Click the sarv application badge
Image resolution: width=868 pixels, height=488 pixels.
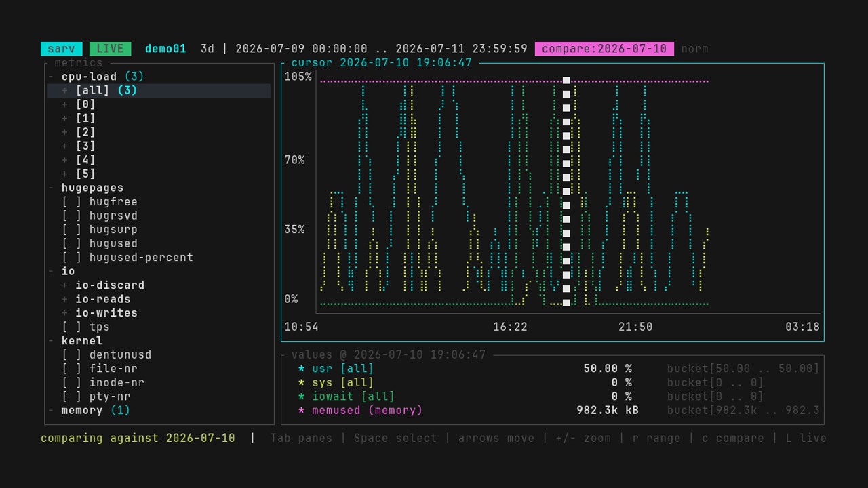point(62,49)
